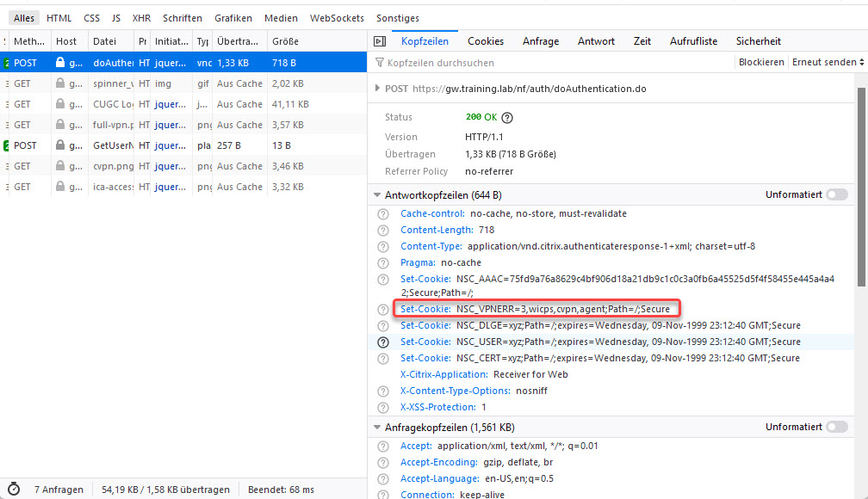
Task: Click lock icon of doAuthentication request row
Action: click(x=60, y=63)
